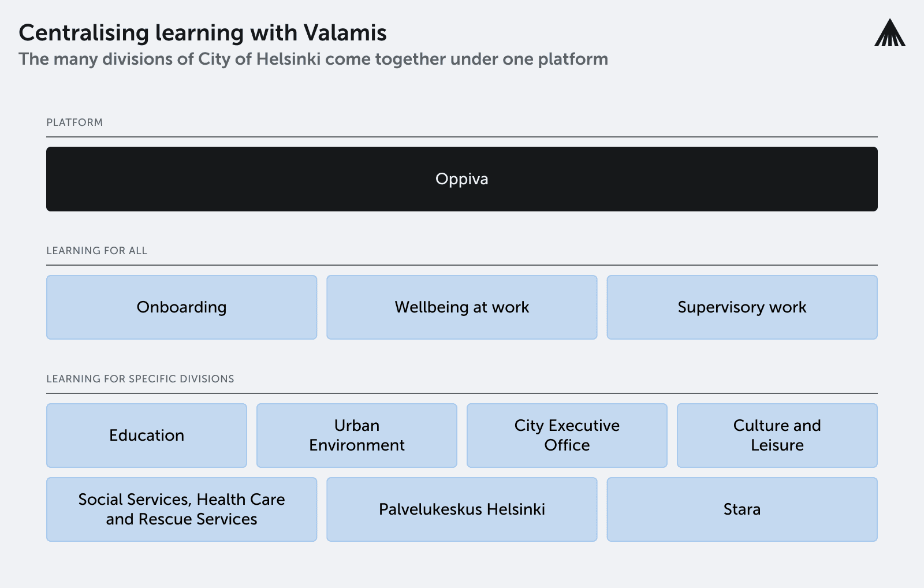Click the Wellbeing at work box
Image resolution: width=924 pixels, height=588 pixels.
[x=462, y=307]
